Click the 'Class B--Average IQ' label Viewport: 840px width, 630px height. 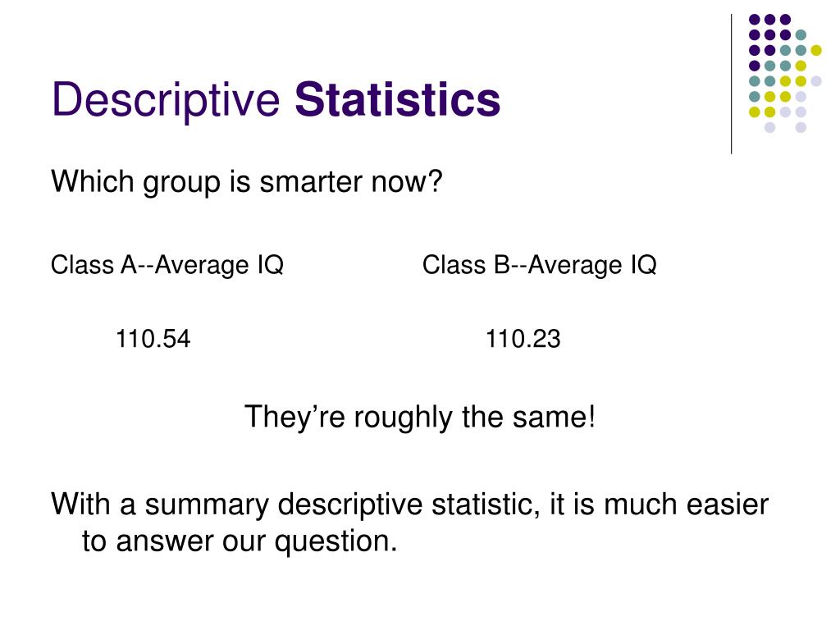click(540, 265)
